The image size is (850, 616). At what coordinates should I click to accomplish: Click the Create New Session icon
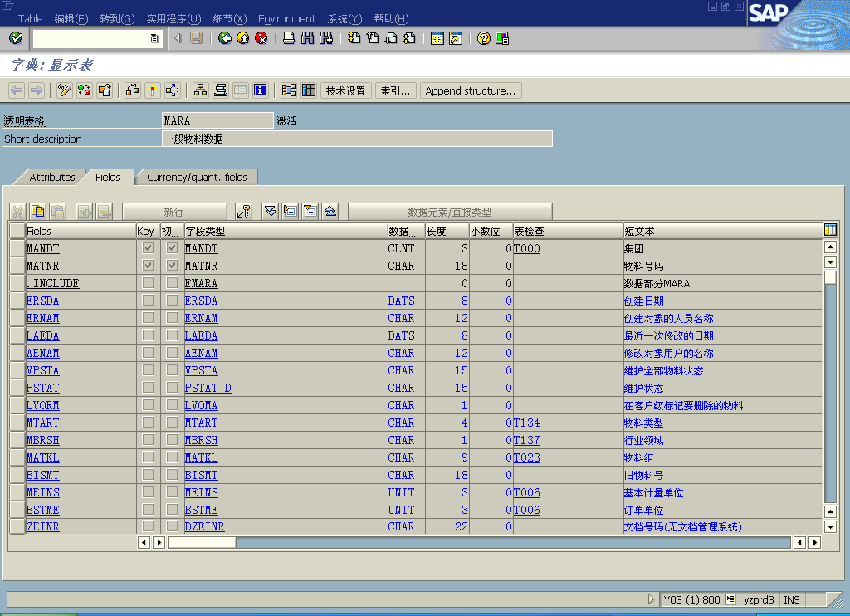click(437, 38)
